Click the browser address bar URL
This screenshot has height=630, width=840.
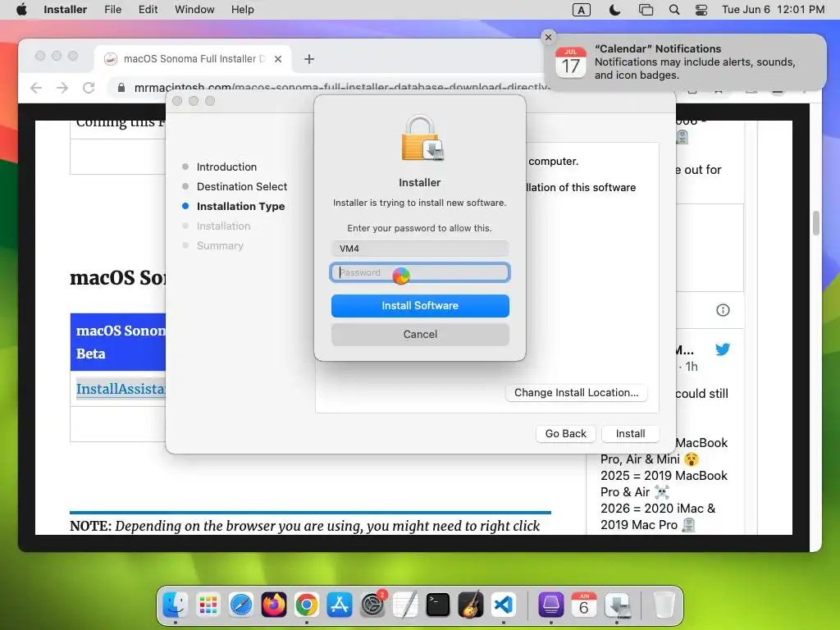[342, 88]
